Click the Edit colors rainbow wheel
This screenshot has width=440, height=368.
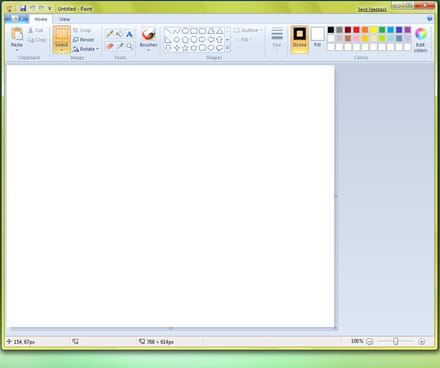click(x=421, y=34)
